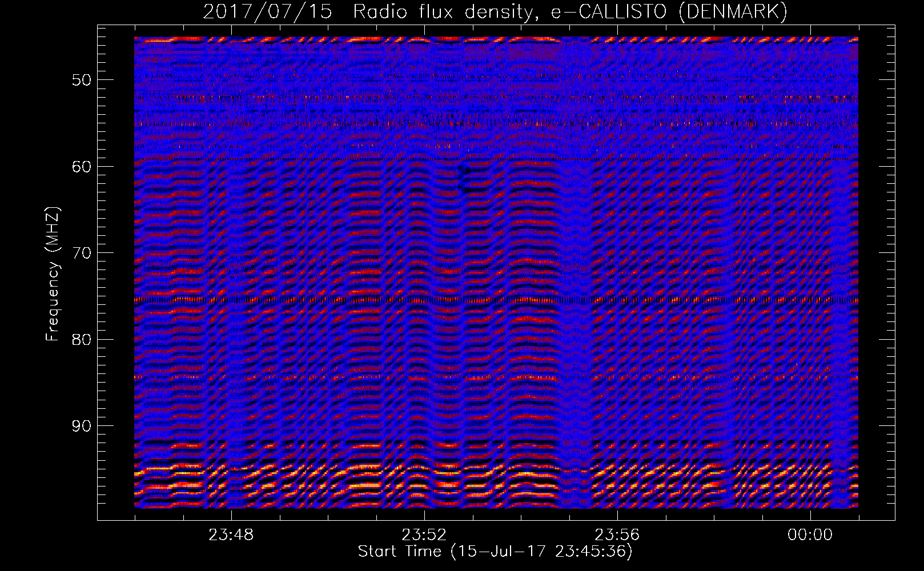The image size is (924, 571).
Task: Click the 90 MHz frequency tick label
Action: pyautogui.click(x=82, y=426)
